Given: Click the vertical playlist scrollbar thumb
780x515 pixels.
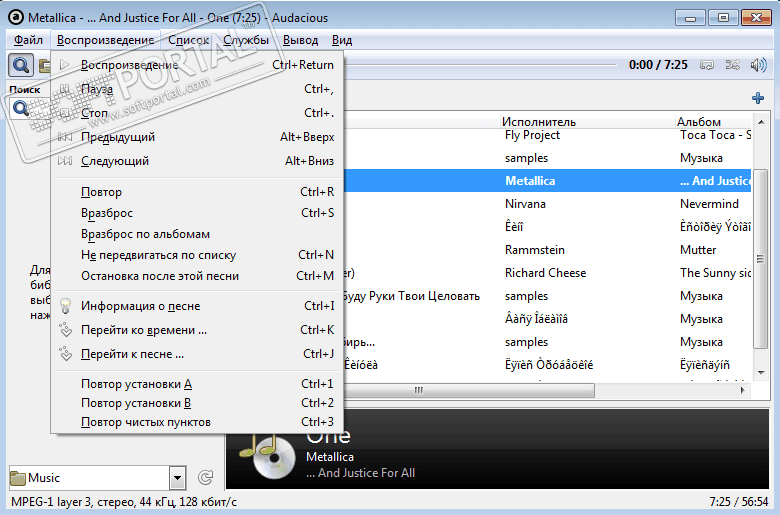Looking at the screenshot, I should pos(760,259).
